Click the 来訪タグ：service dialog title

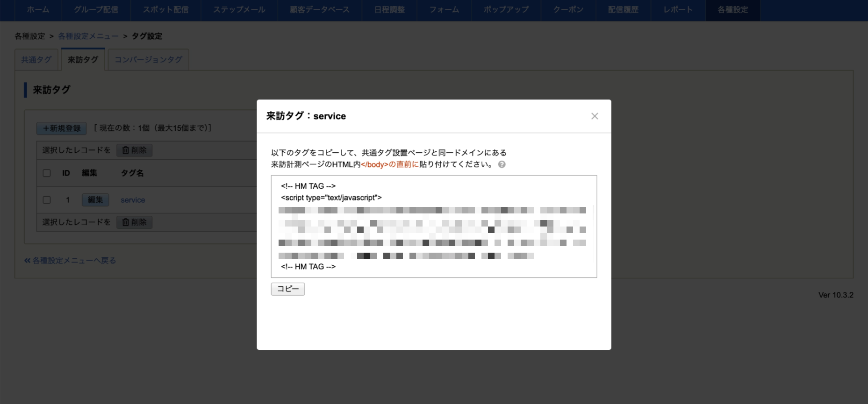pos(306,116)
